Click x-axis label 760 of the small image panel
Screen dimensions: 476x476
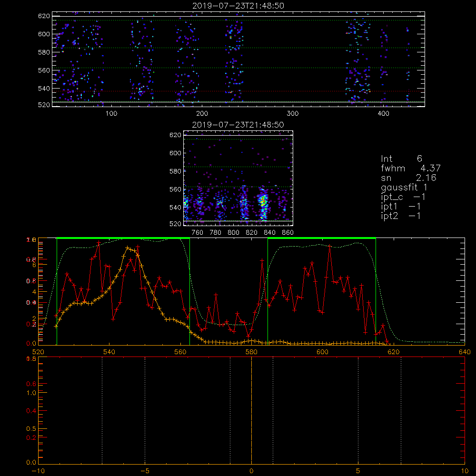coord(198,233)
